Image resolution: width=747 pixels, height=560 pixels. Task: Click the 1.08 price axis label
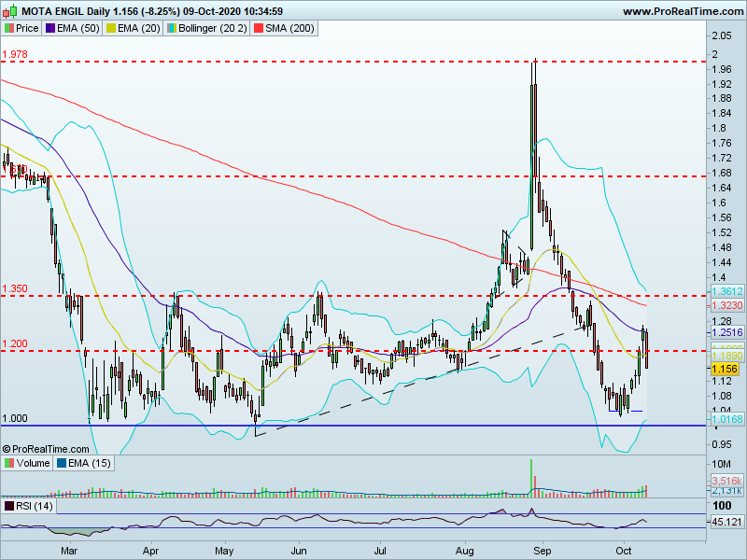pos(722,396)
